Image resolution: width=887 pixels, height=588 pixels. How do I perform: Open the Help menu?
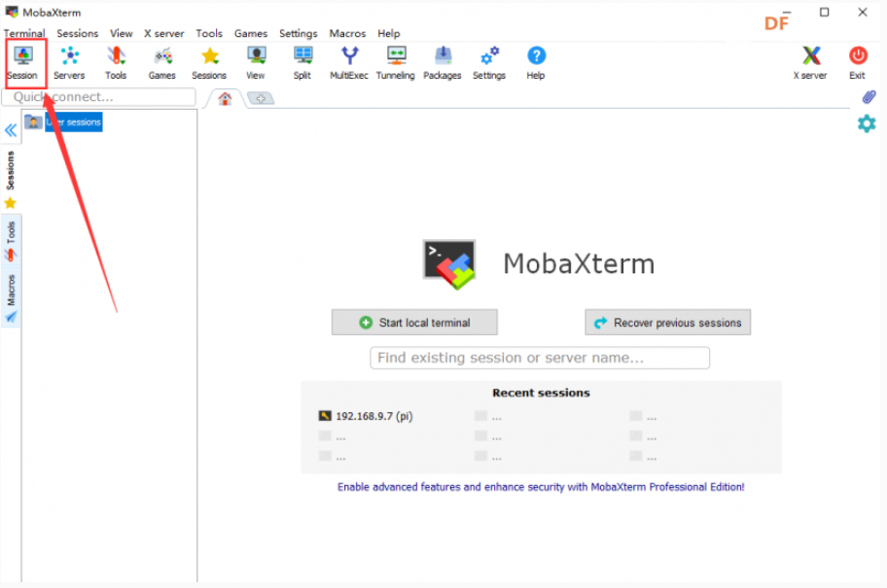point(389,33)
